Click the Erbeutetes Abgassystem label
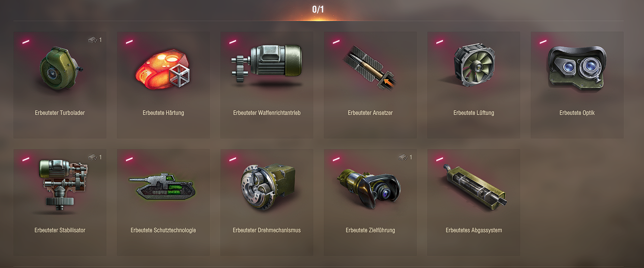Viewport: 644px width, 268px height. coord(474,230)
